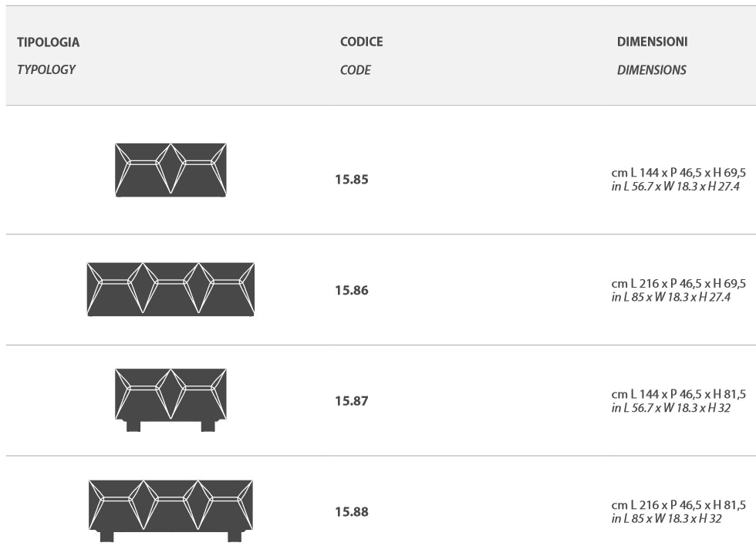Viewport: 756px width, 546px height.
Task: Select the 15.86 three-door sideboard drawing
Action: [x=170, y=289]
